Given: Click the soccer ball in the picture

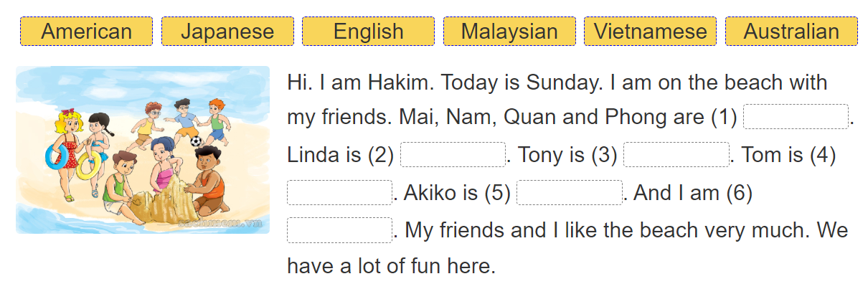Looking at the screenshot, I should 196,141.
